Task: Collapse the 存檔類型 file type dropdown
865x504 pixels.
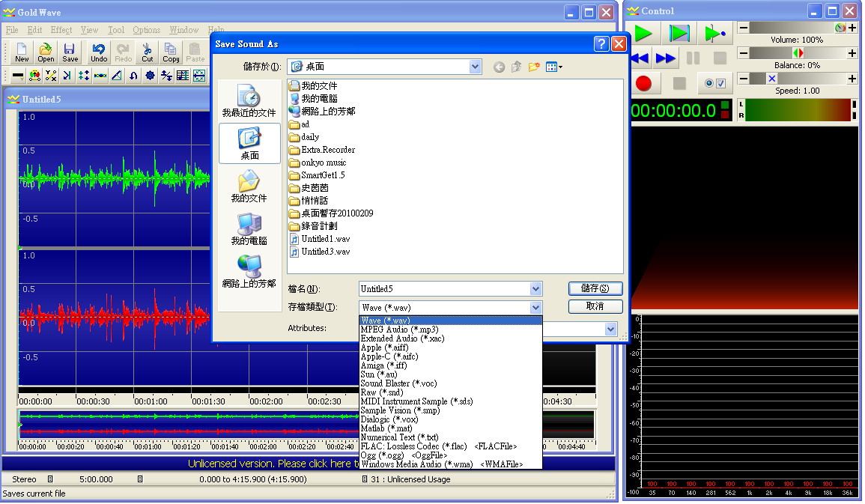Action: coord(535,308)
